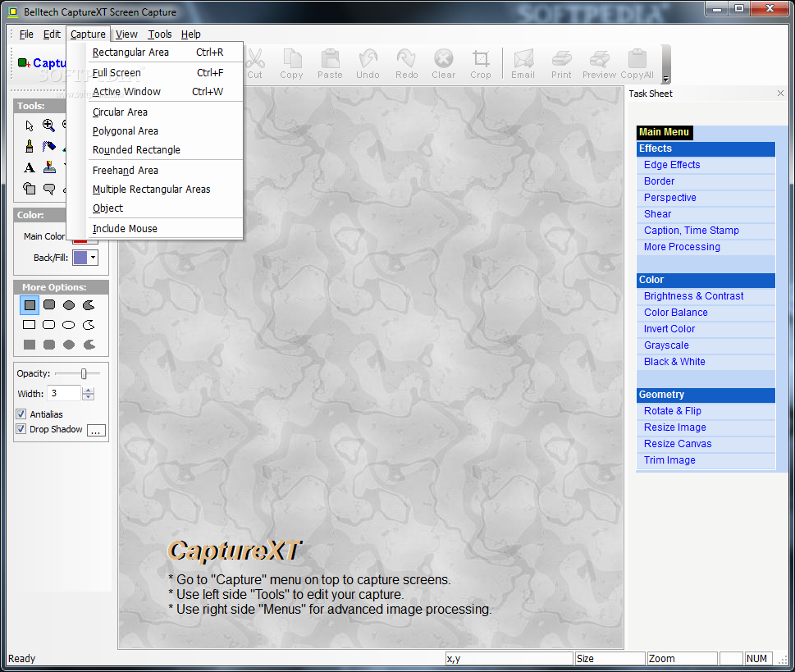Choose outline-only rounded rectangle option

pyautogui.click(x=49, y=325)
